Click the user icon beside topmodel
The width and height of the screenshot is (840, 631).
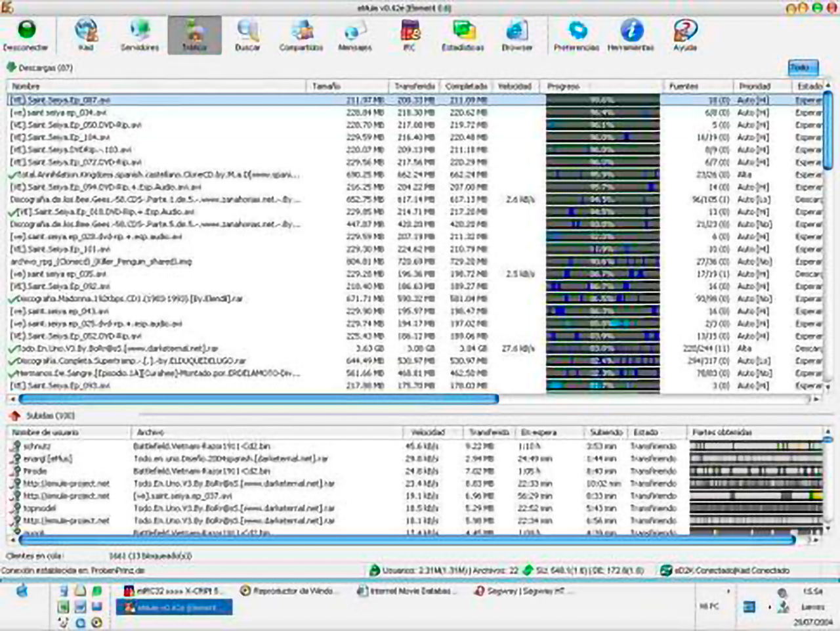coord(16,508)
